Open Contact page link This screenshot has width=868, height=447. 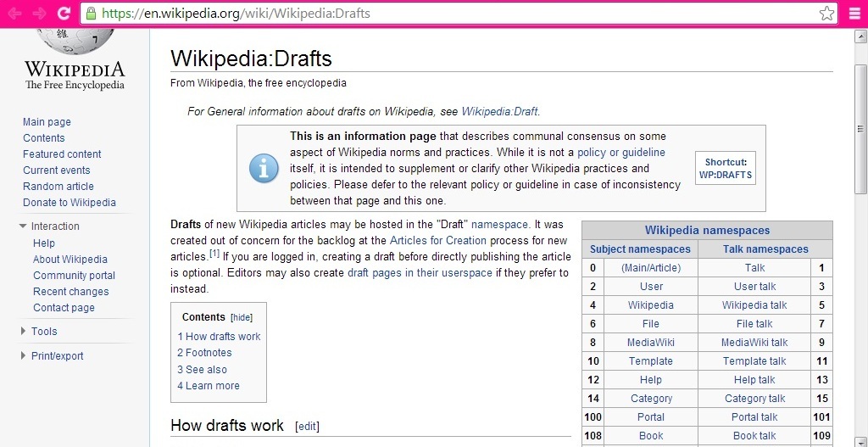point(64,307)
